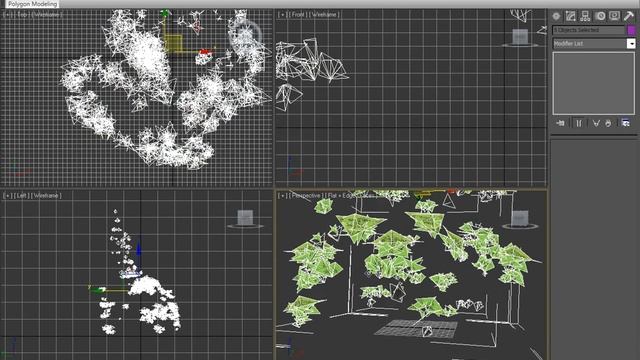Open the Modifier List dropdown
The image size is (640, 360).
click(594, 43)
